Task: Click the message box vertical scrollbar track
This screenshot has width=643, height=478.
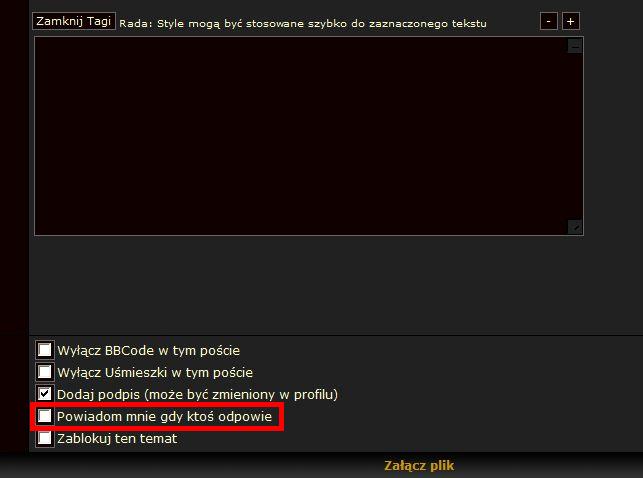Action: (x=575, y=137)
